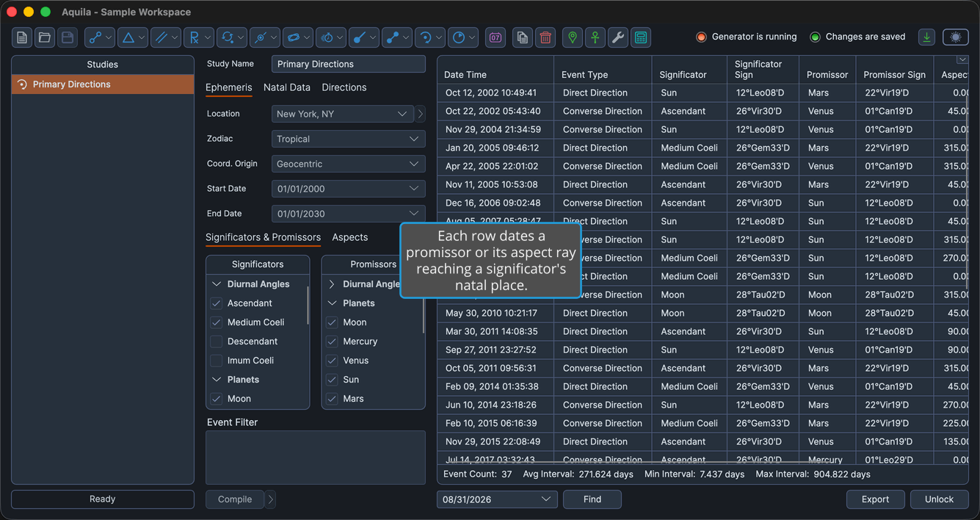Open the Start Date dropdown

tap(349, 189)
